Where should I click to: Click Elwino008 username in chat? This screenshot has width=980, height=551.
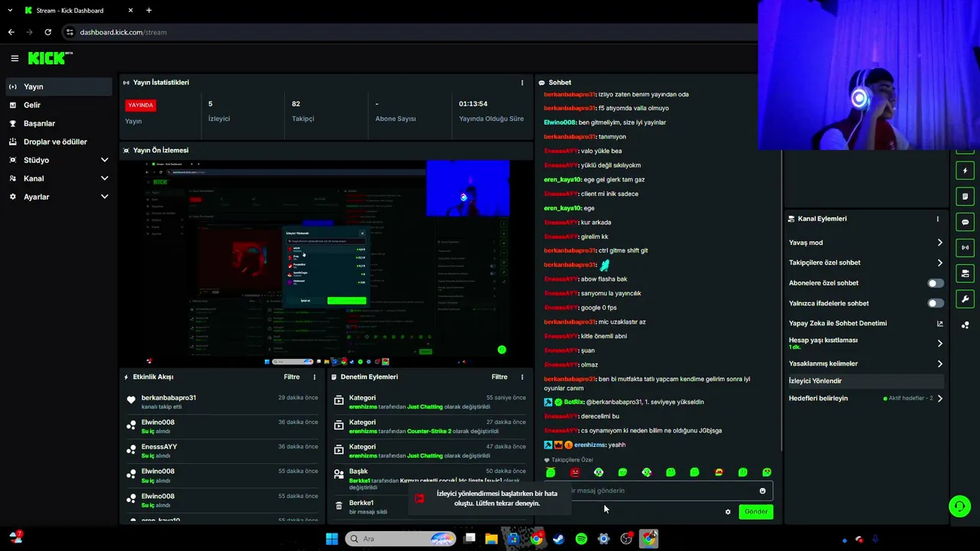(x=560, y=122)
